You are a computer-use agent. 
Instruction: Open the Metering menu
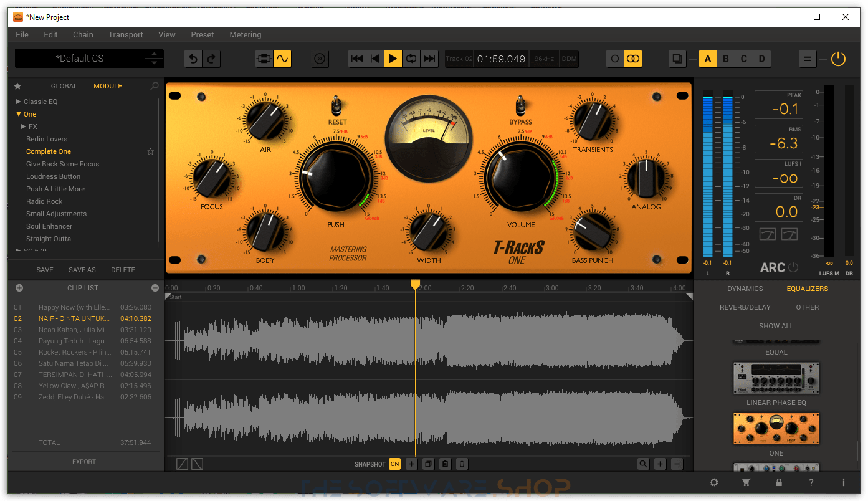(x=246, y=35)
